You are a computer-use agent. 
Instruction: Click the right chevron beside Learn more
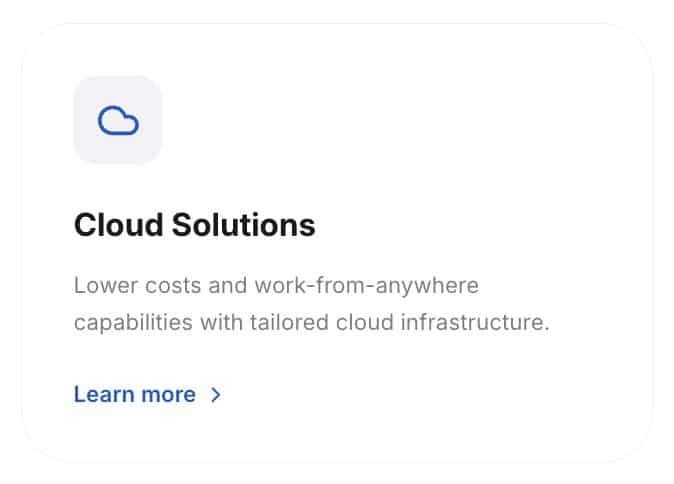(216, 395)
